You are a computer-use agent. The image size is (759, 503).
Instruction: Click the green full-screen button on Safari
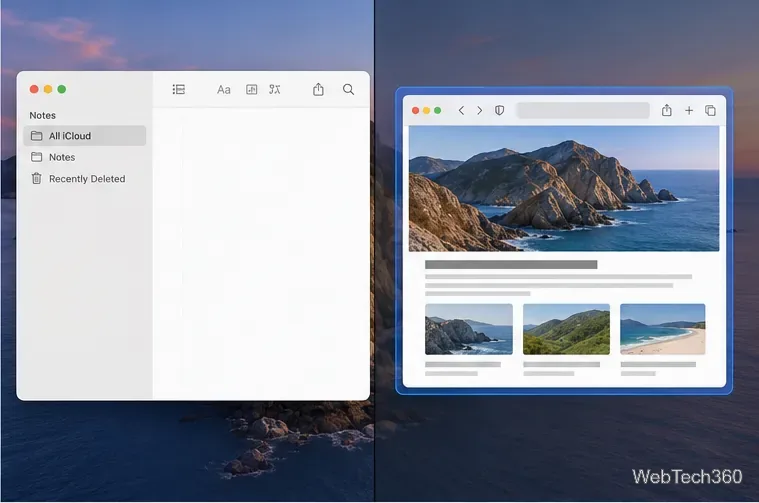click(x=438, y=110)
